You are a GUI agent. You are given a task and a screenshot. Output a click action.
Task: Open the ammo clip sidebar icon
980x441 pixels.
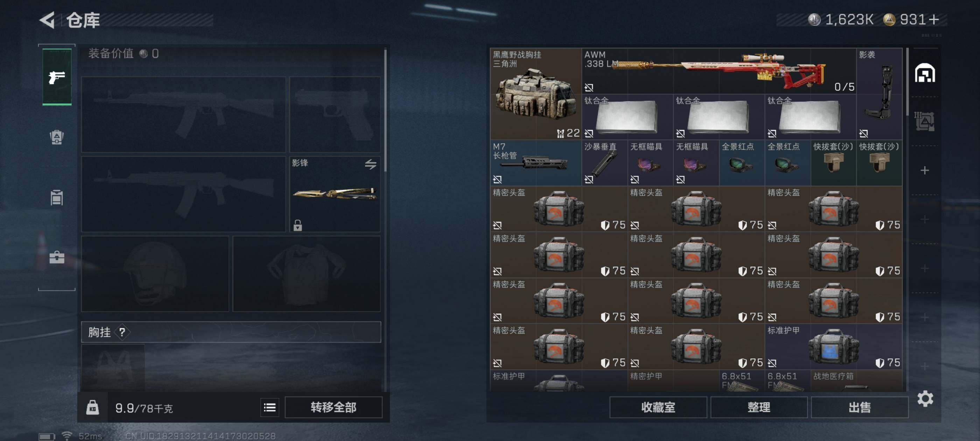point(57,197)
